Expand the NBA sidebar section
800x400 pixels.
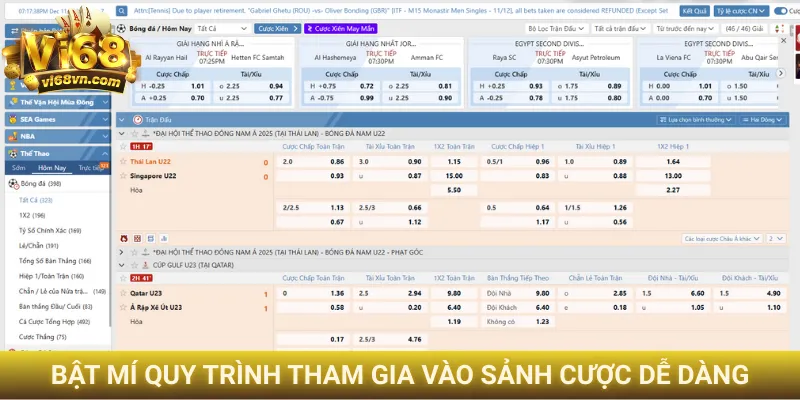pos(105,136)
